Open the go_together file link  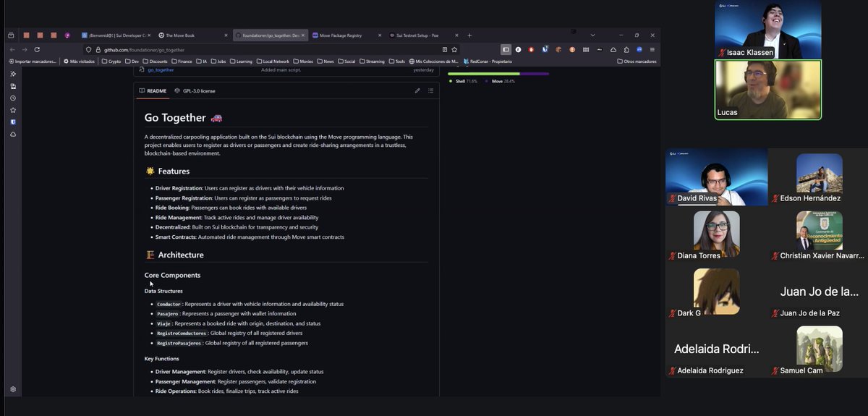coord(161,70)
